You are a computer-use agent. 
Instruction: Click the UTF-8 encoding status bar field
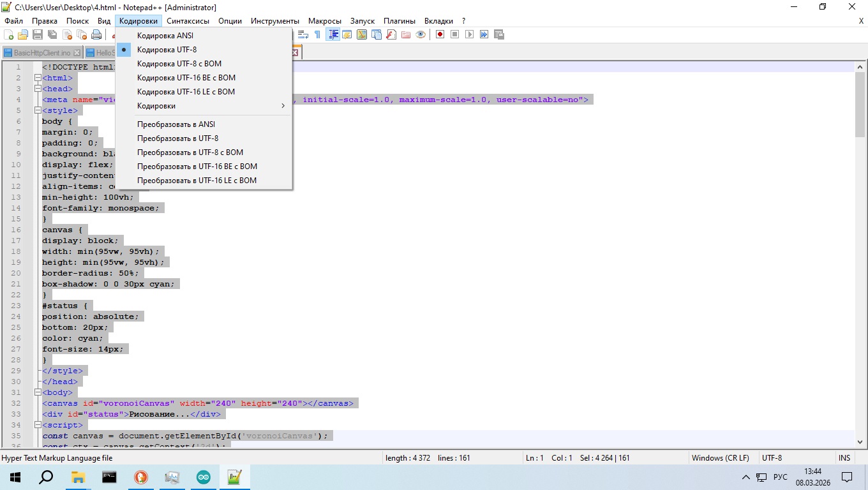pos(772,457)
